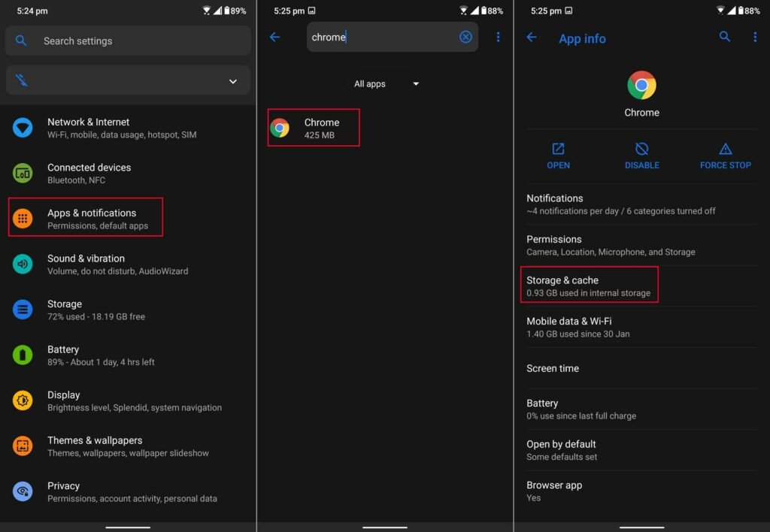770x532 pixels.
Task: Tap the App info title
Action: click(x=582, y=38)
